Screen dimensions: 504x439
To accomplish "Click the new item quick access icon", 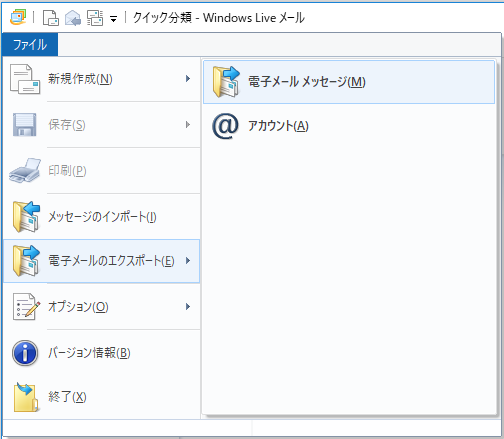I will click(x=51, y=18).
